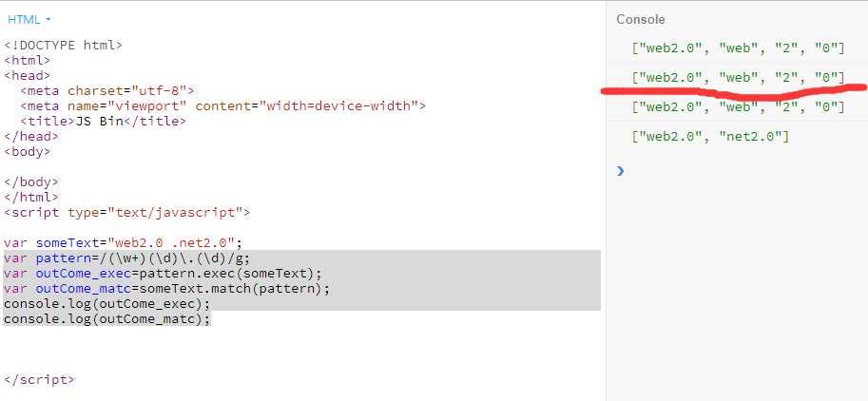Click the script type="text/javascript" line
868x401 pixels.
coord(126,212)
